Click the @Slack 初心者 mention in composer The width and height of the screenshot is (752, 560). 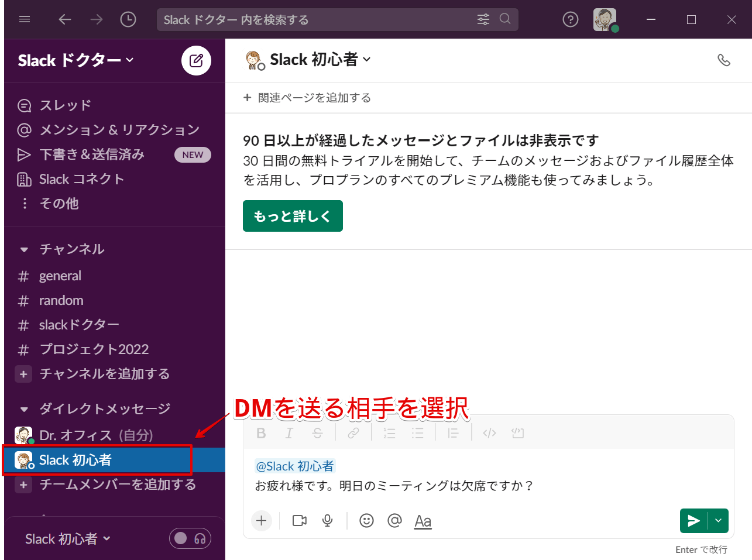point(295,466)
